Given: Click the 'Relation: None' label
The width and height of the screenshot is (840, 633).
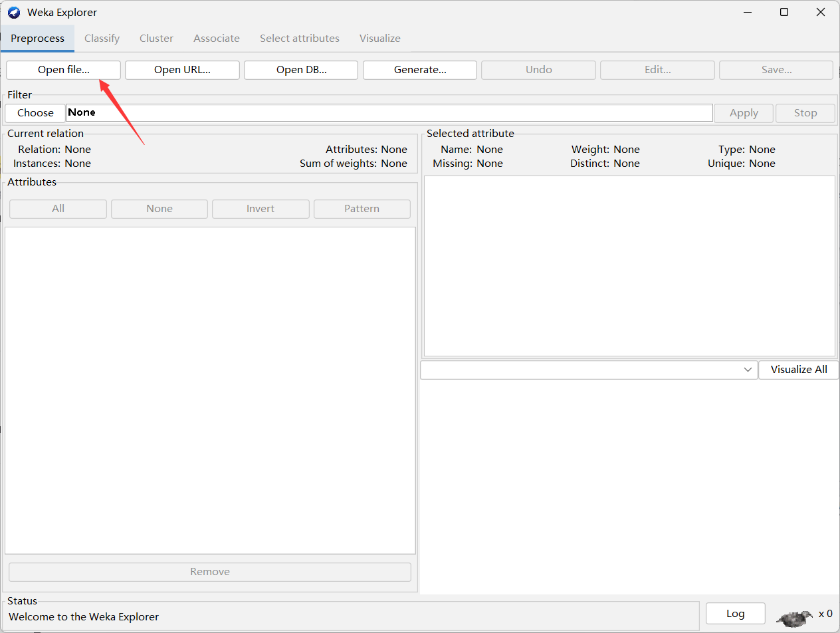Looking at the screenshot, I should coord(54,150).
